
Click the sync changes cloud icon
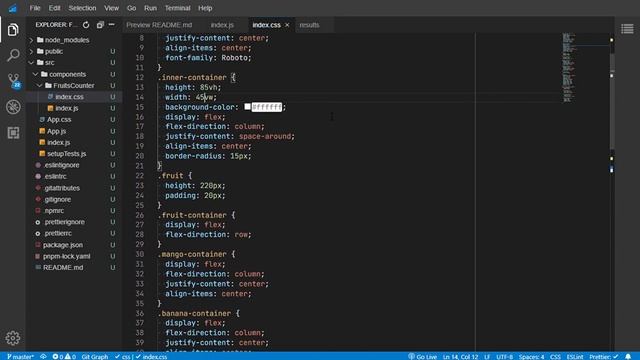[x=43, y=356]
